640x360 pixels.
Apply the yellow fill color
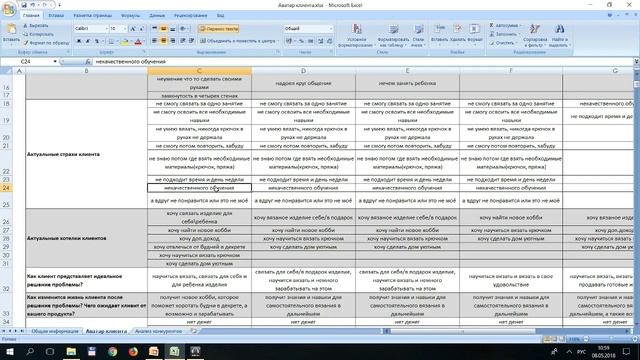124,41
